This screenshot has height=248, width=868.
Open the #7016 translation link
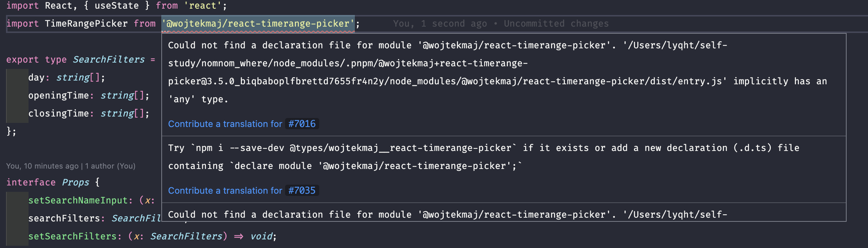pyautogui.click(x=302, y=124)
